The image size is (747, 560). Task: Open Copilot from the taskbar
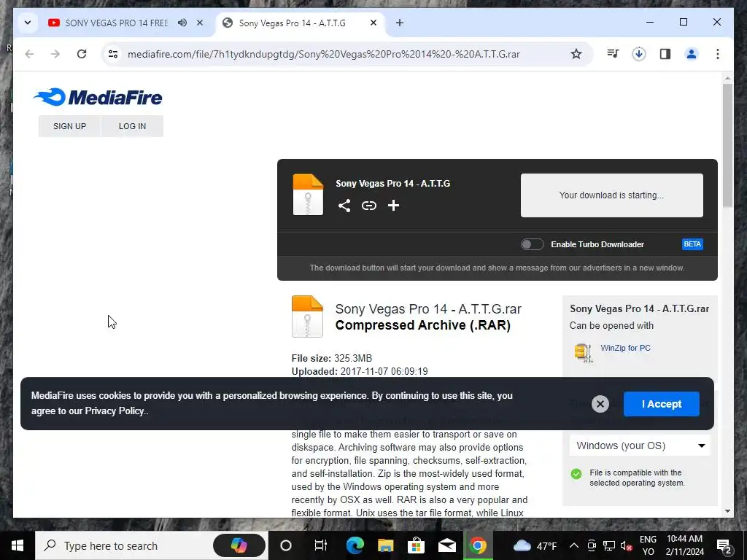239,545
